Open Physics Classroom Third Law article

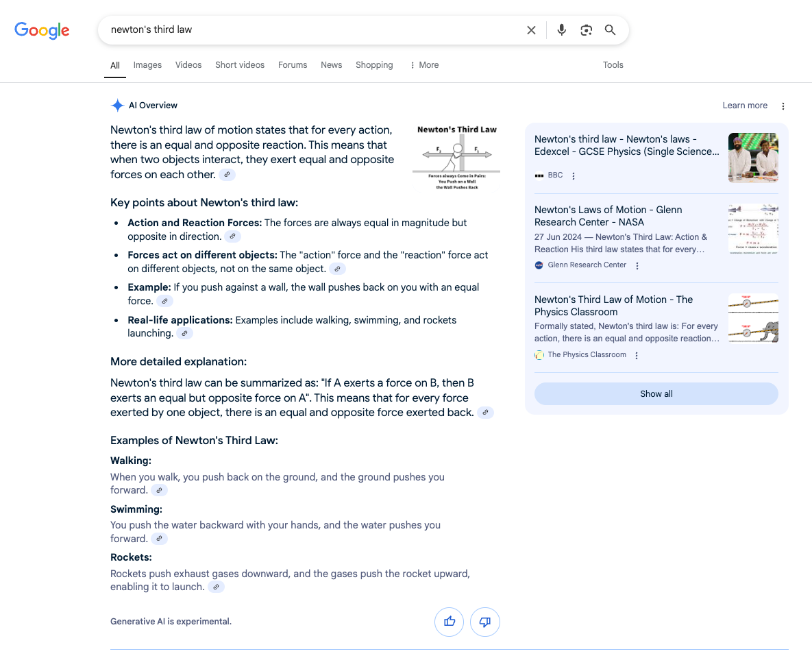coord(613,306)
